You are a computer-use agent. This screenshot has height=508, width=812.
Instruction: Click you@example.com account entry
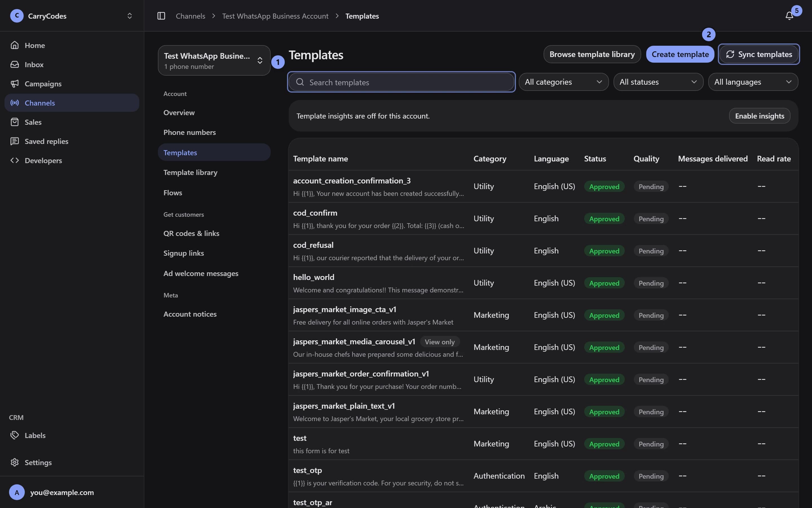pyautogui.click(x=72, y=492)
